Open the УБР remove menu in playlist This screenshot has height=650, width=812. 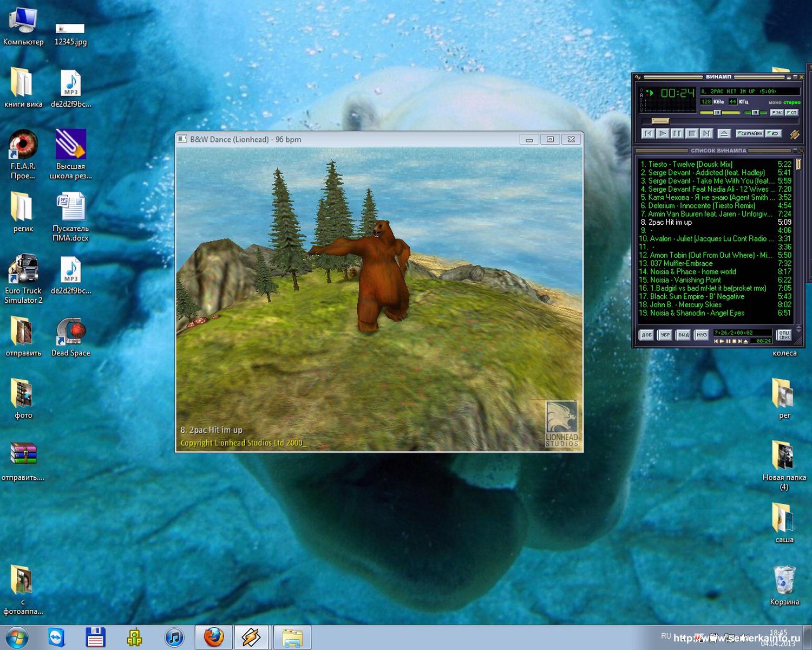[x=665, y=335]
